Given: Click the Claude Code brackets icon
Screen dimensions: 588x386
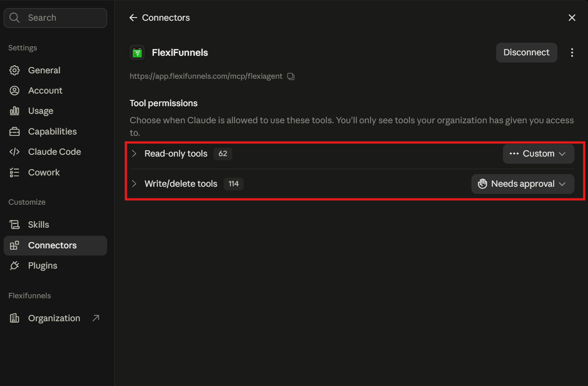Looking at the screenshot, I should coord(14,152).
